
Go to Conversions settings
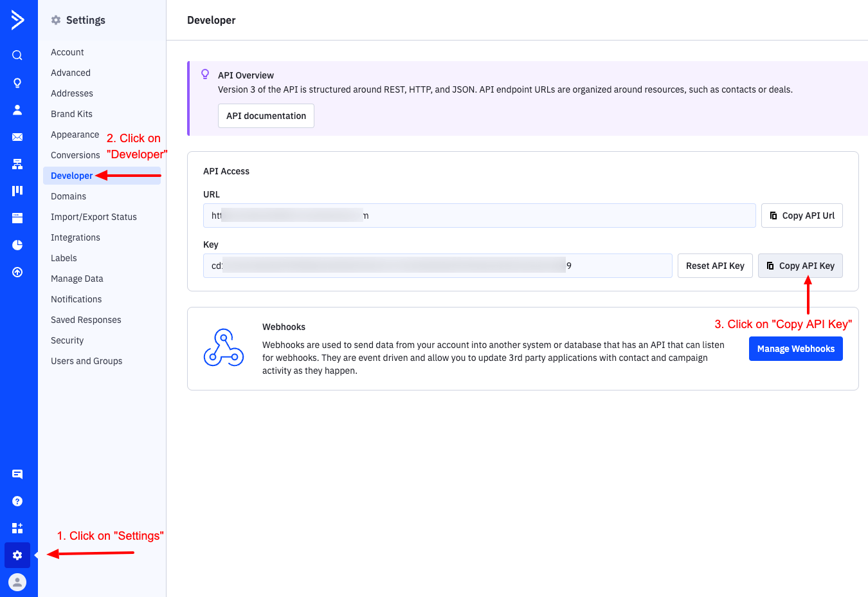75,155
